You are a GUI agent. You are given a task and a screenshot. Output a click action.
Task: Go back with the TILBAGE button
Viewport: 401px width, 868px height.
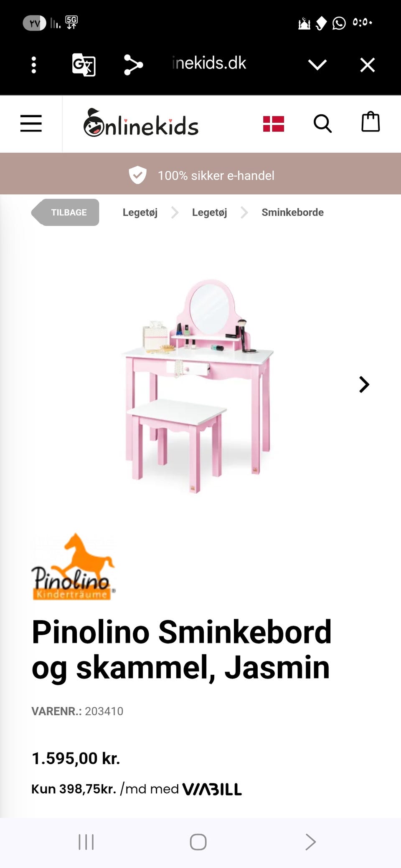pyautogui.click(x=65, y=212)
